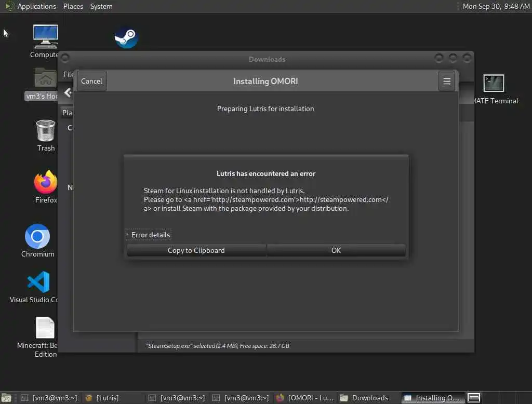Screen dimensions: 532x404
Task: Click the Preparing Lutris for installation text
Action: tap(265, 109)
